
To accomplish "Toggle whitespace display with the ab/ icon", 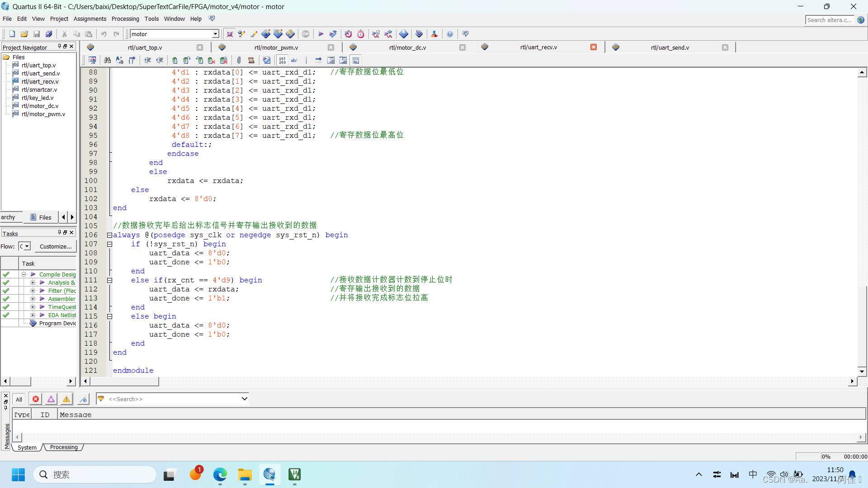I will [294, 60].
